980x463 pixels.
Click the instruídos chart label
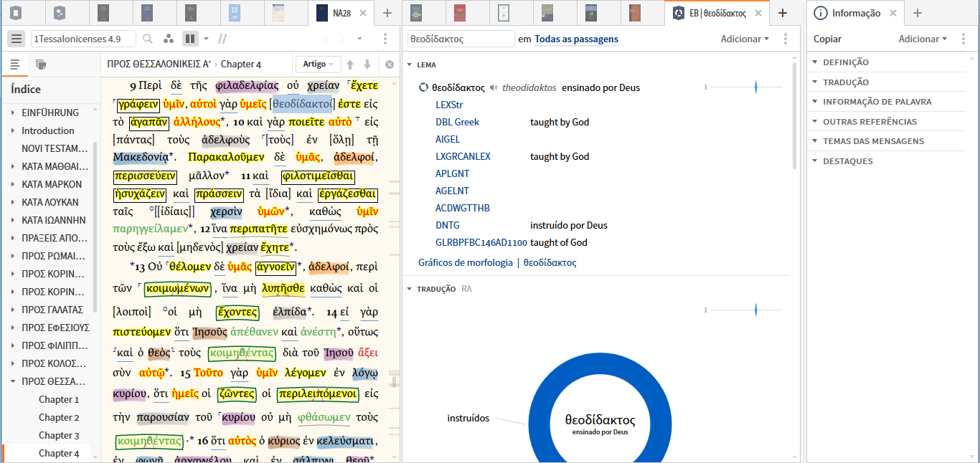468,418
